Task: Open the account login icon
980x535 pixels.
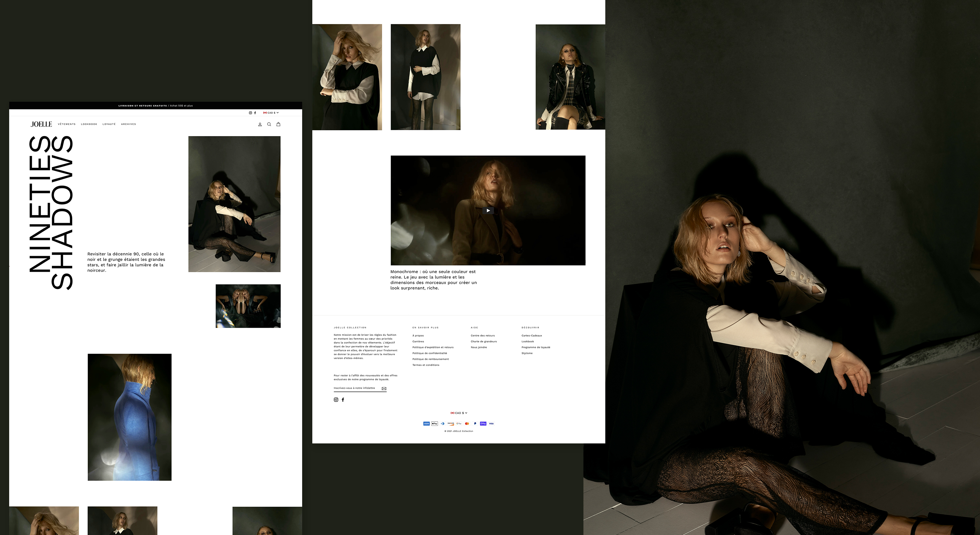Action: click(260, 125)
